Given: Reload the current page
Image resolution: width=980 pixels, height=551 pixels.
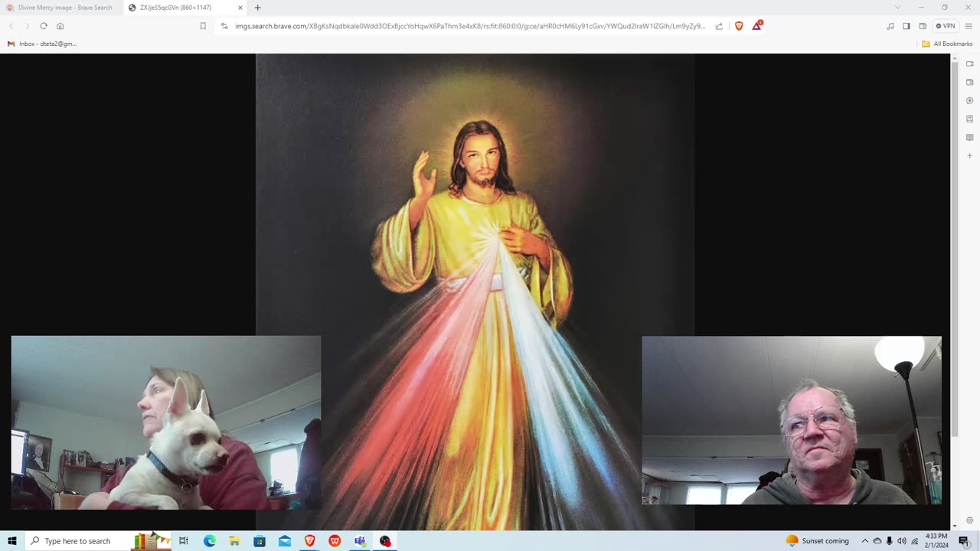Looking at the screenshot, I should (x=44, y=26).
